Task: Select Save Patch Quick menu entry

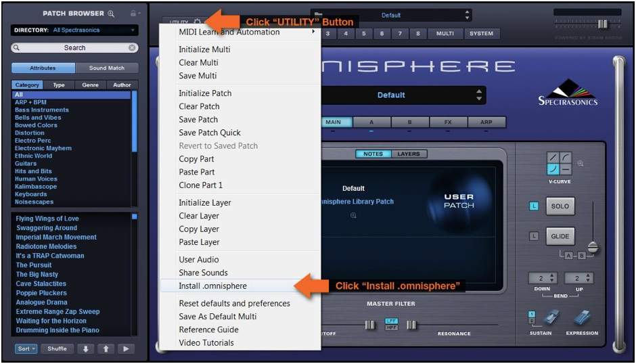Action: [x=240, y=133]
